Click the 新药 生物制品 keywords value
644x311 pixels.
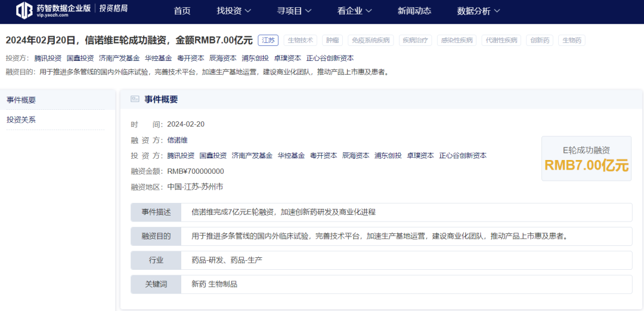215,284
